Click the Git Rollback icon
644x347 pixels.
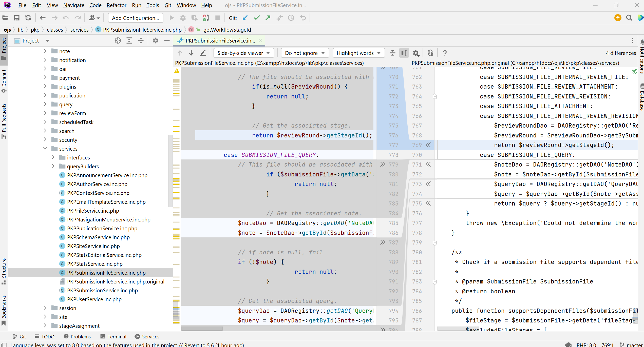303,18
